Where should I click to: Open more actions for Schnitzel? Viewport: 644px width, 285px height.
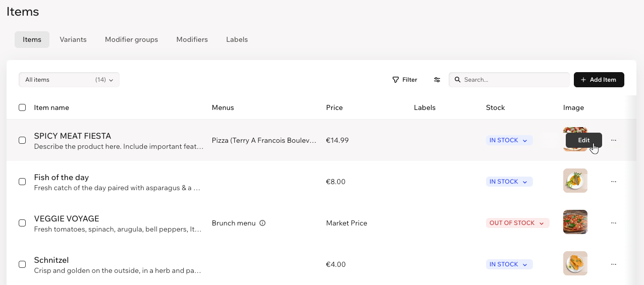tap(614, 264)
